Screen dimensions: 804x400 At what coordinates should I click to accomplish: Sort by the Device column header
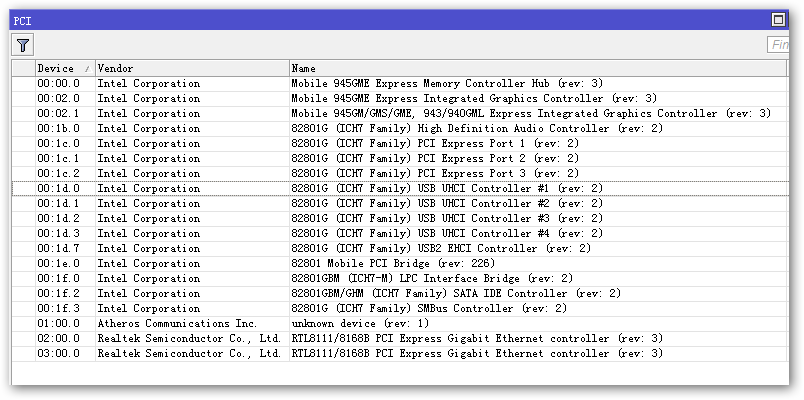point(65,68)
